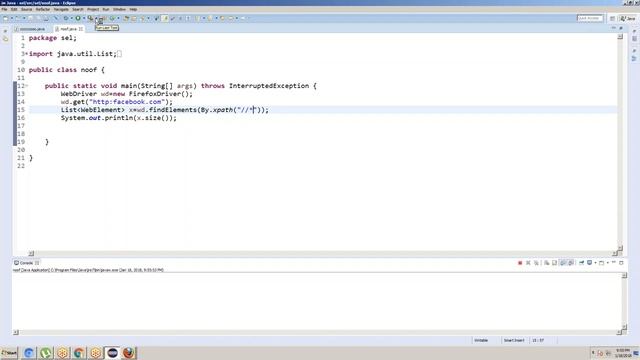
Task: Click the New file toolbar icon
Action: pyautogui.click(x=5, y=18)
